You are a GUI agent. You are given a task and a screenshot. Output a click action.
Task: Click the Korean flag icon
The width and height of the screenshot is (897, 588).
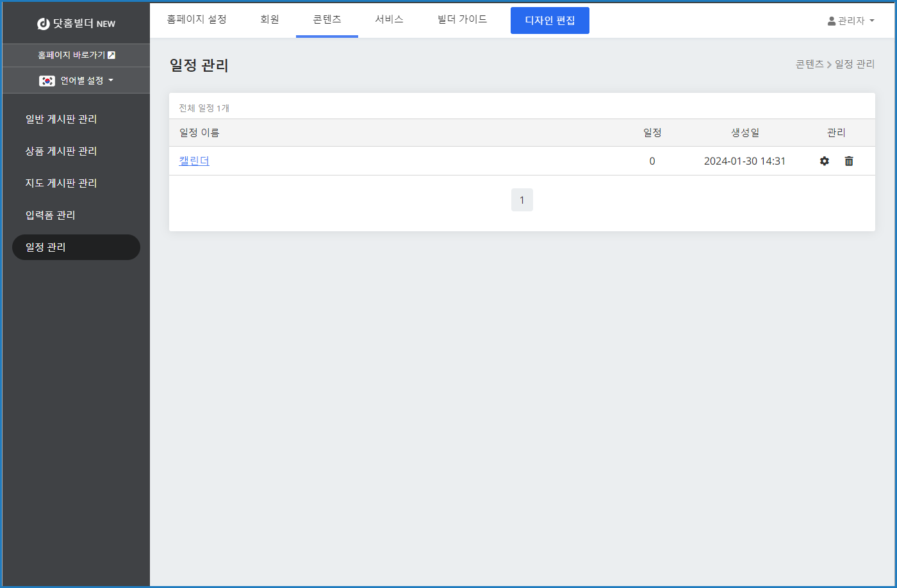47,81
